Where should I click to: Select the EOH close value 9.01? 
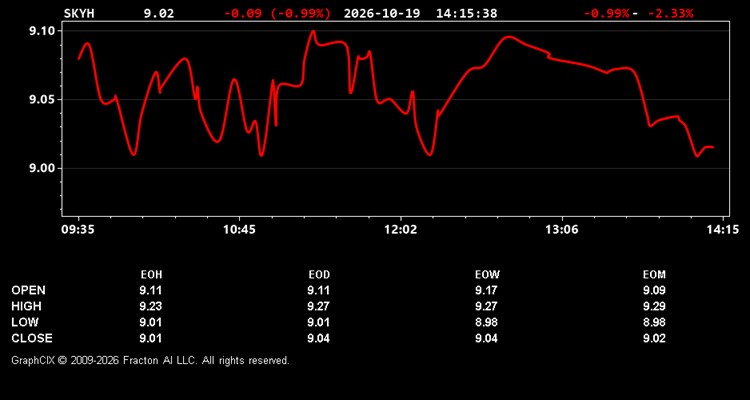tap(151, 338)
